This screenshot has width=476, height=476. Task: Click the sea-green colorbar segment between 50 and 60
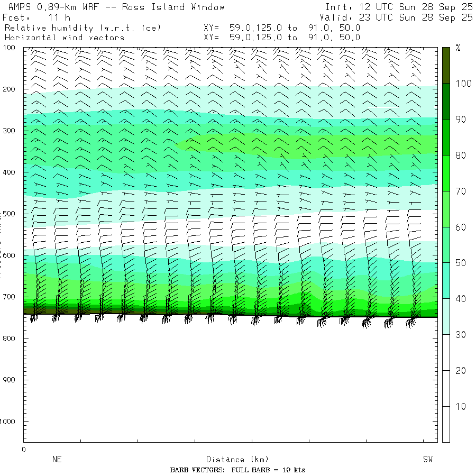tap(446, 245)
